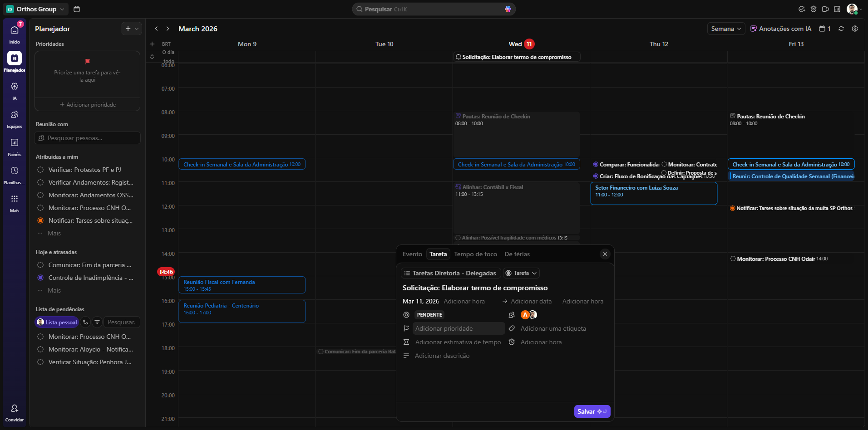
Task: Toggle status circle of 'Comunicar: Fim da parceria'
Action: click(x=40, y=265)
